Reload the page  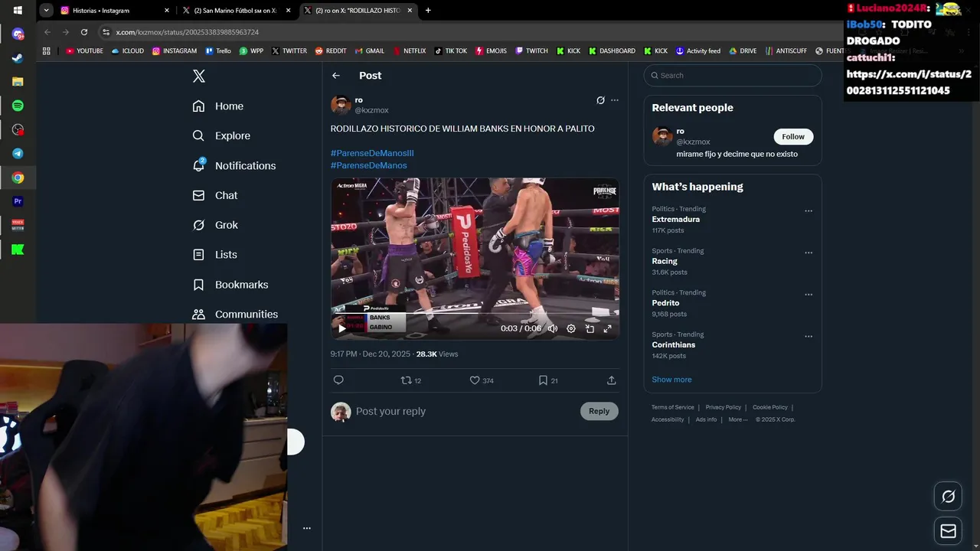point(84,32)
